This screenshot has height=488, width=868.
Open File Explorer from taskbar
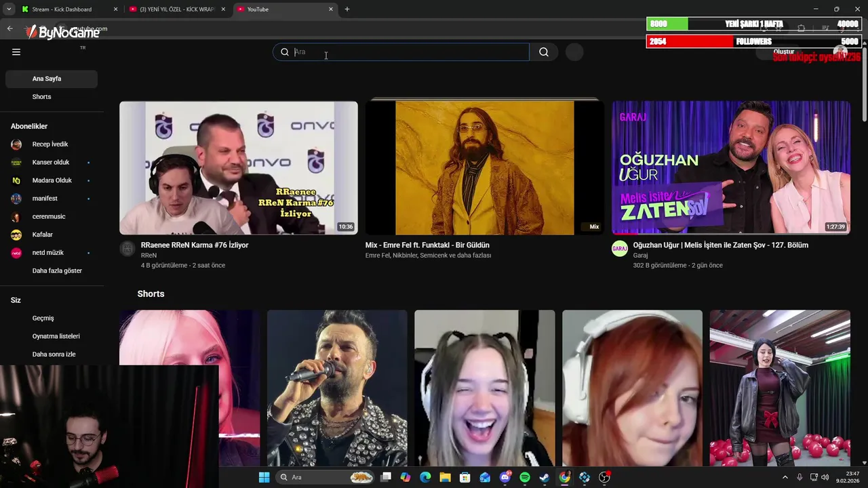[446, 477]
